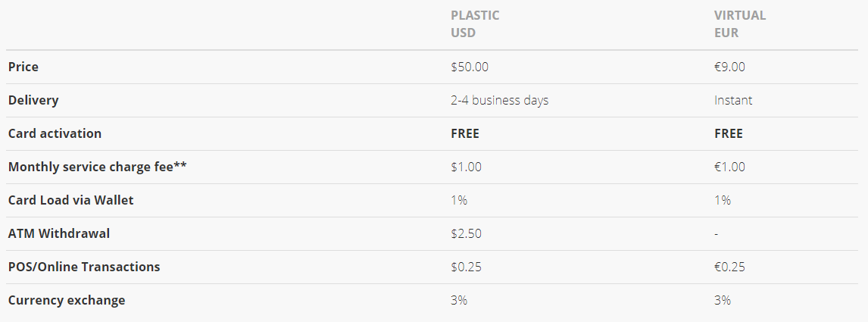Select the Card activation row label
This screenshot has width=868, height=322.
click(55, 133)
